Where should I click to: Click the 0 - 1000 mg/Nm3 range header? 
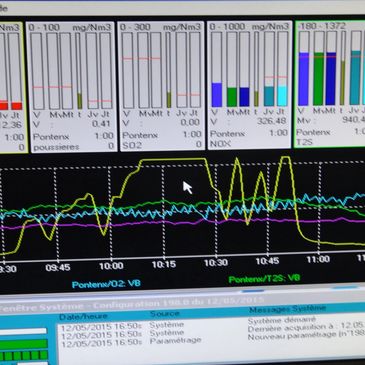249,26
